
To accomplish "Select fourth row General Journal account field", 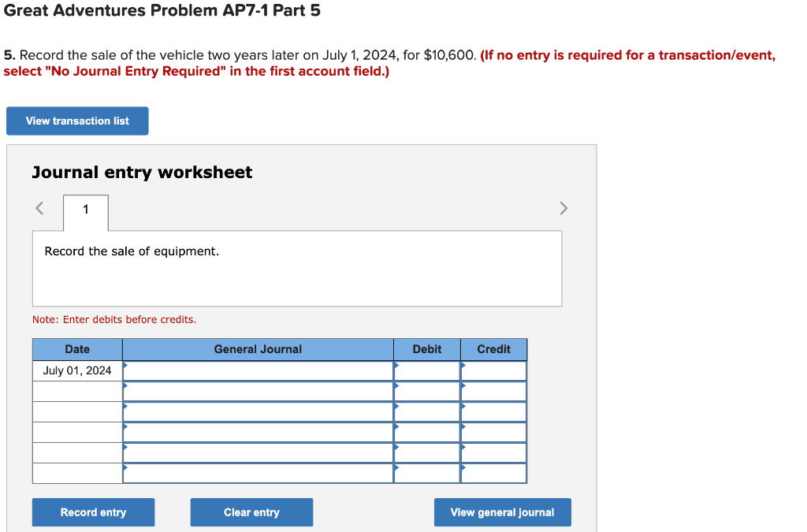I will (x=258, y=433).
